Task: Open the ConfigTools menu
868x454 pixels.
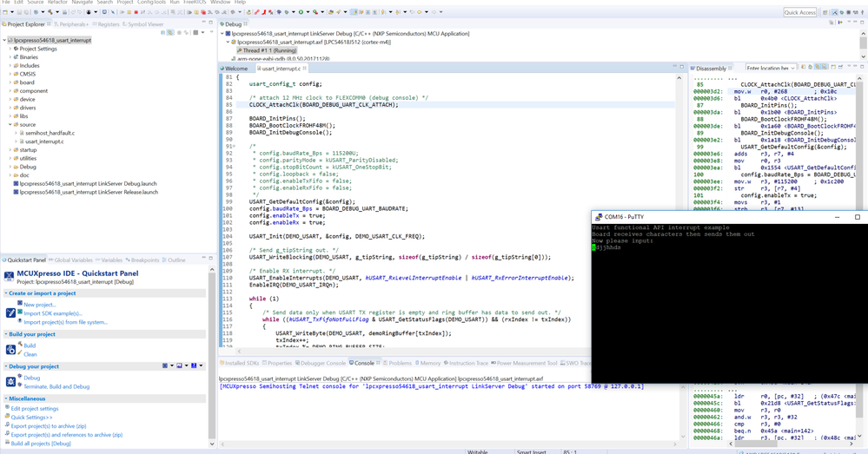Action: 152,3
